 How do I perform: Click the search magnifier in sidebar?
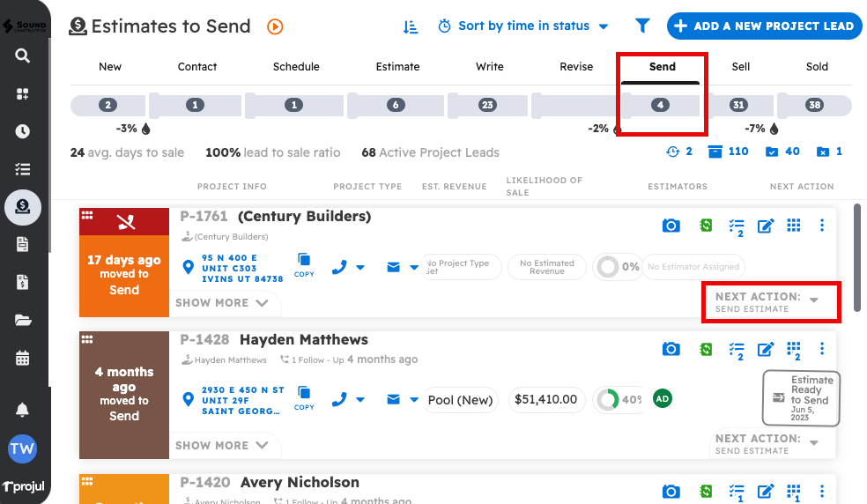click(x=23, y=56)
